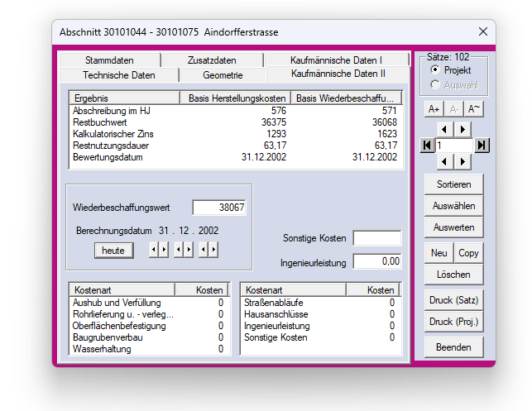Viewport: 532px width, 411px height.
Task: Open the Stammdaten tab
Action: 108,60
